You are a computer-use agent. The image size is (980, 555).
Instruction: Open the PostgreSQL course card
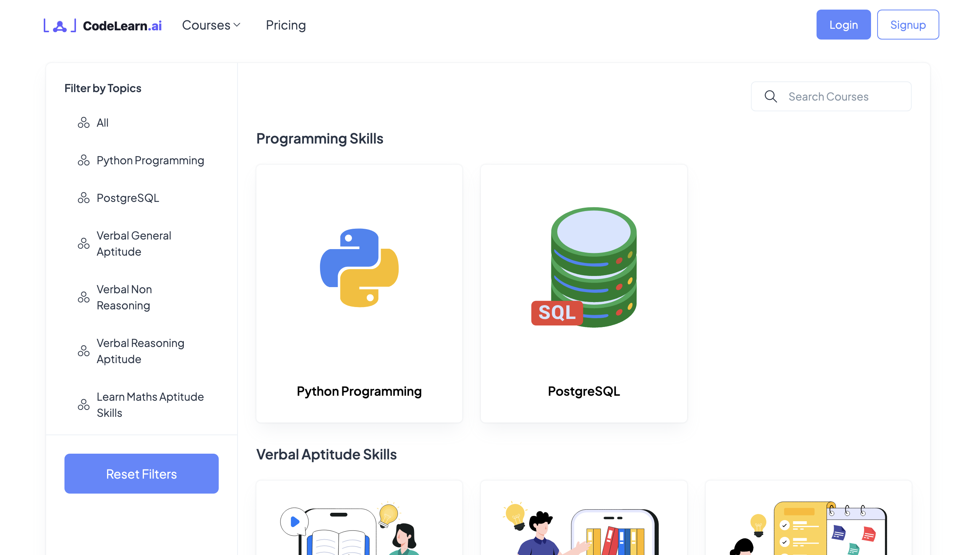tap(584, 294)
